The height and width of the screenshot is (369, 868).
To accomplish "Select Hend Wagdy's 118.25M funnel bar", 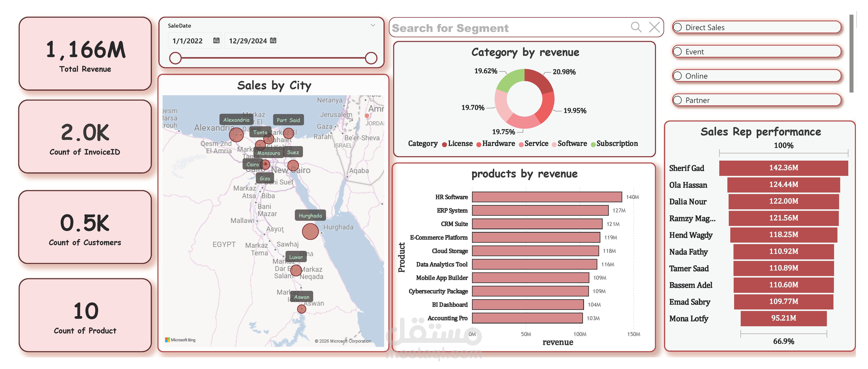I will (783, 235).
